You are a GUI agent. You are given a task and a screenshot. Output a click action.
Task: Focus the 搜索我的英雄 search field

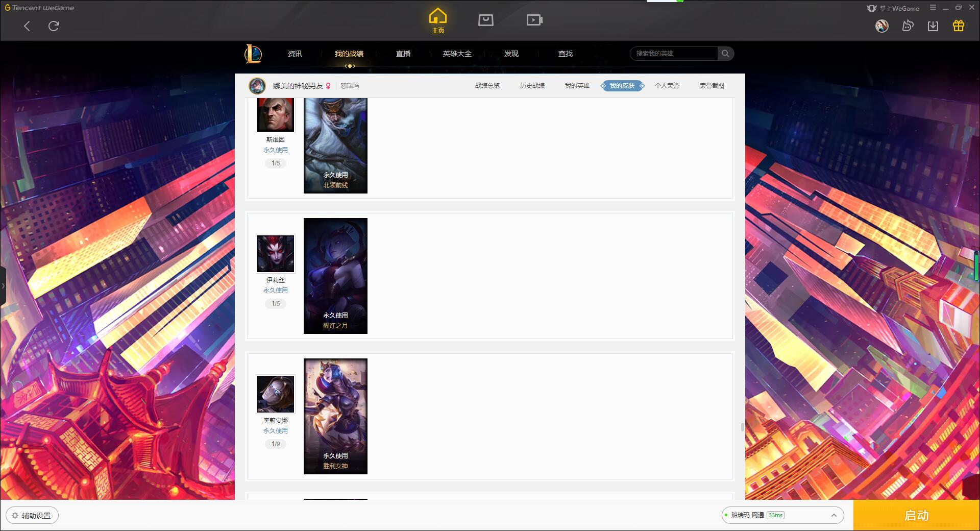click(674, 54)
